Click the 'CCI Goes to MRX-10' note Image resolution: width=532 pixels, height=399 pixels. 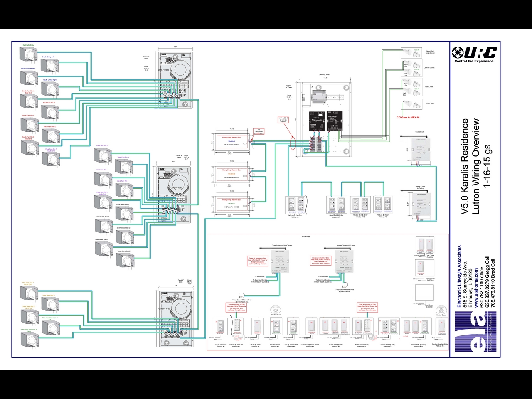coord(408,118)
